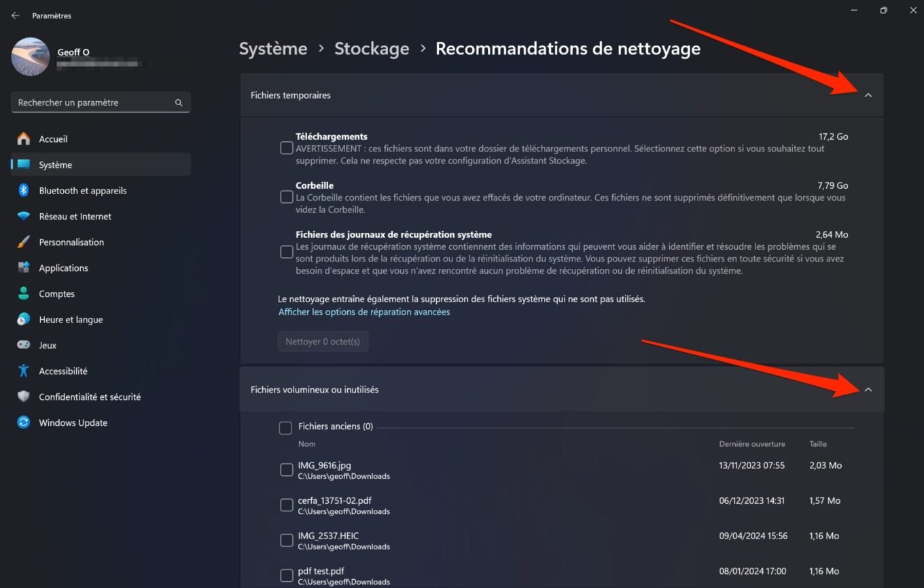Click the back arrow in the title bar
Image resolution: width=924 pixels, height=588 pixels.
point(15,16)
